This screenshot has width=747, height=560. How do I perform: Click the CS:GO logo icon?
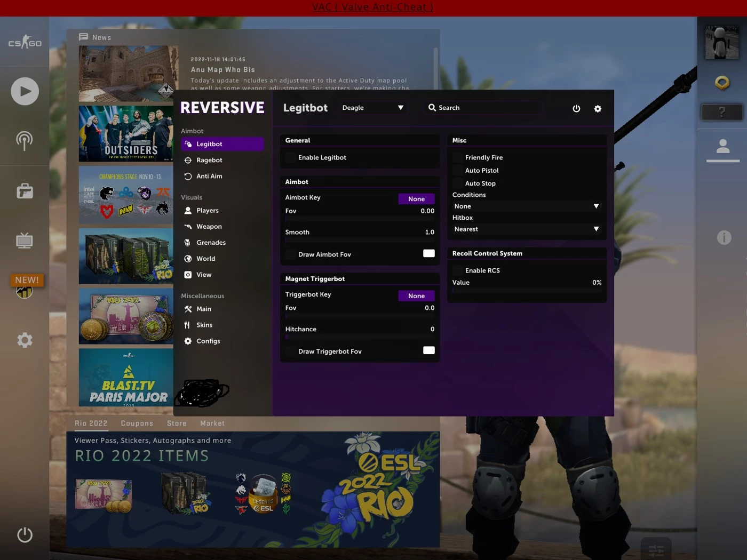click(25, 42)
